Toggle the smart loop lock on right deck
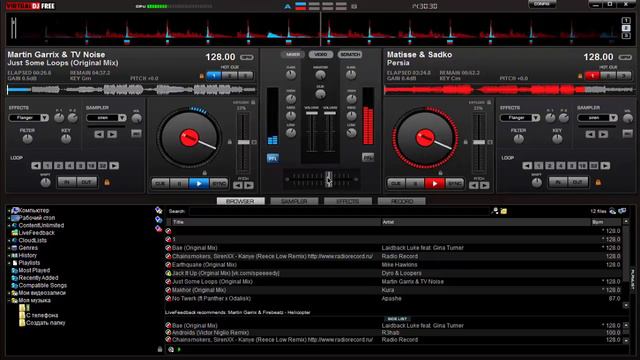The image size is (640, 360). [598, 182]
